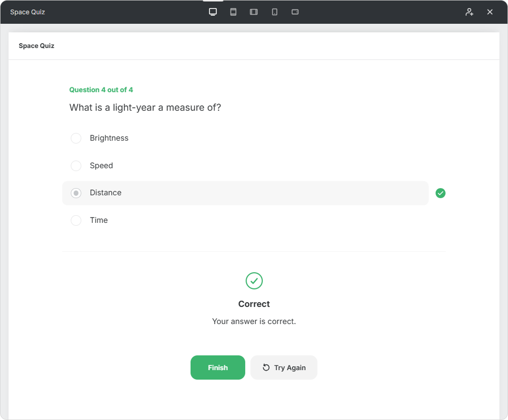Screen dimensions: 508x420
Task: Switch to mobile portrait preview
Action: pos(275,12)
